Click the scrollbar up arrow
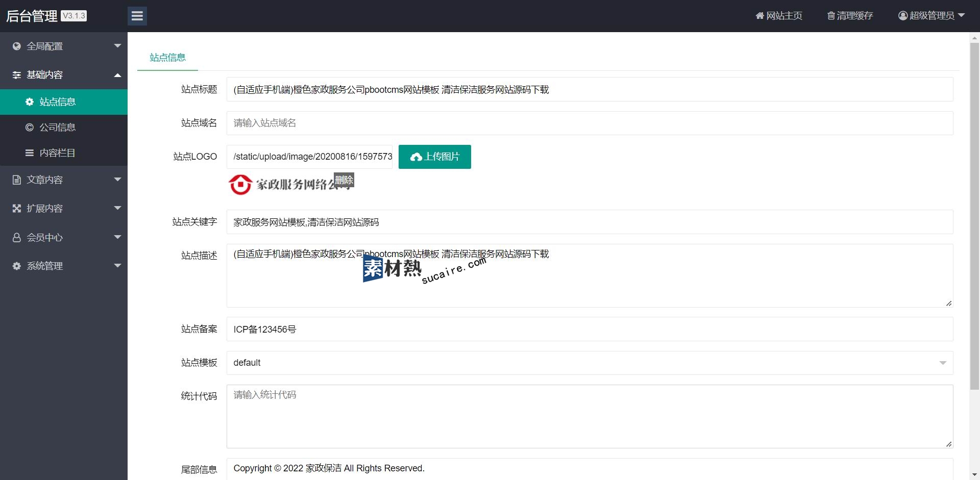The height and width of the screenshot is (480, 980). tap(974, 37)
